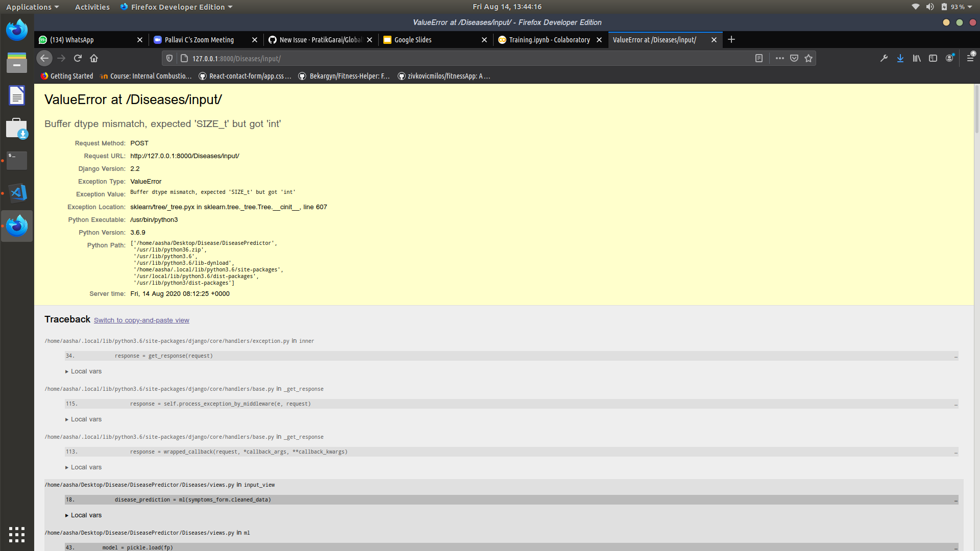Switch to the Google Slides tab
This screenshot has height=551, width=980.
click(413, 40)
